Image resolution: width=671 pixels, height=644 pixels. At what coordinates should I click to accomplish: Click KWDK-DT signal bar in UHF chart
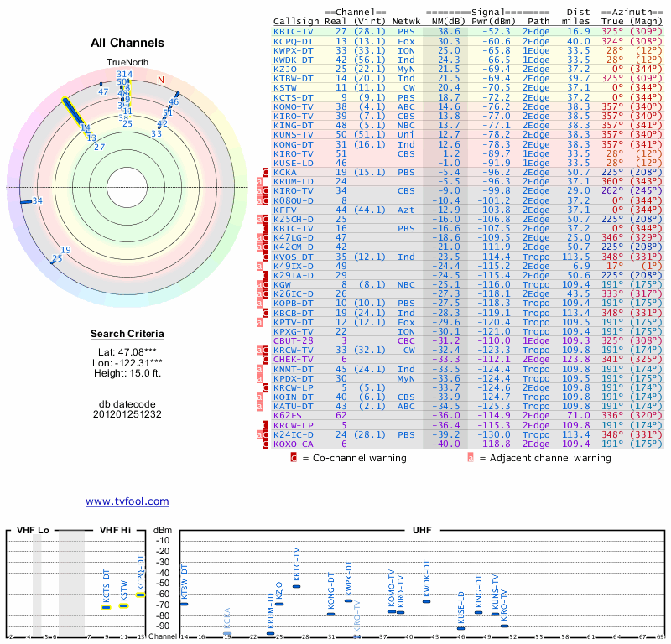[x=426, y=601]
